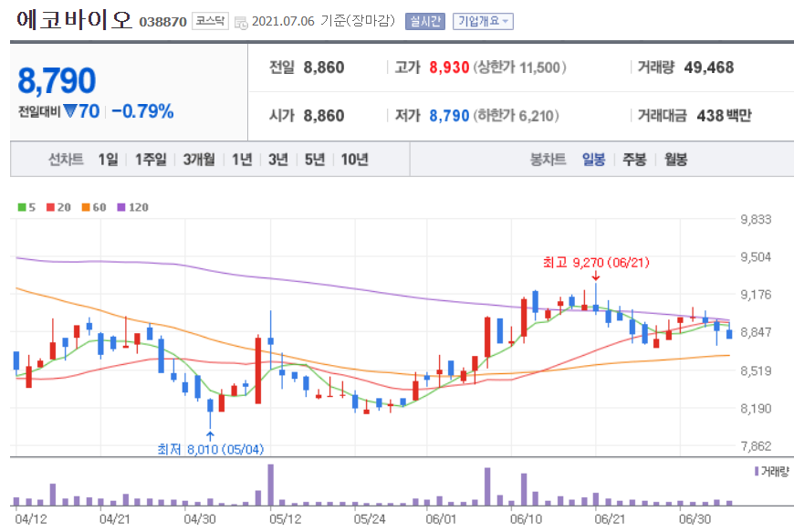
Task: Click the 06/01 date axis label
Action: point(441,519)
